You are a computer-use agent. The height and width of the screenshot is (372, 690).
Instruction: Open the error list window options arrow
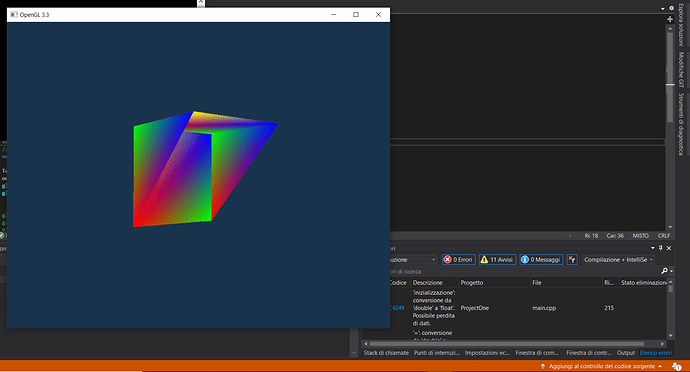pyautogui.click(x=653, y=248)
